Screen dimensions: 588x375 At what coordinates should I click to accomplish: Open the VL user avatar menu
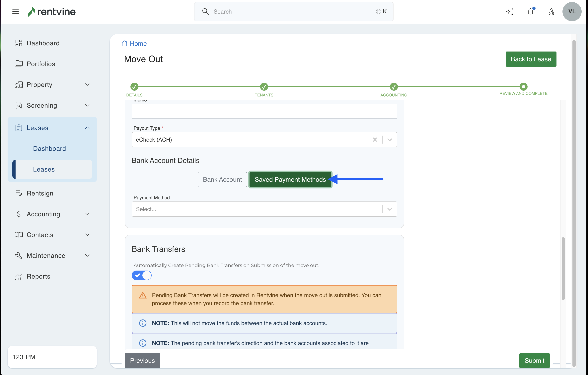click(x=572, y=12)
